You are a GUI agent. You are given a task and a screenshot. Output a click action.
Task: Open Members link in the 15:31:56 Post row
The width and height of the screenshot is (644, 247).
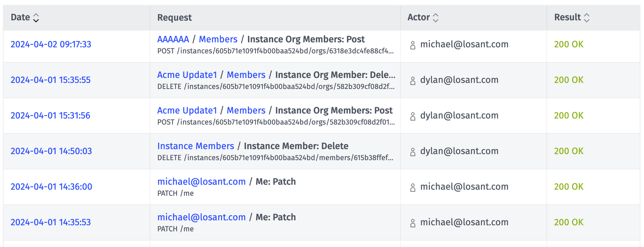pyautogui.click(x=246, y=110)
